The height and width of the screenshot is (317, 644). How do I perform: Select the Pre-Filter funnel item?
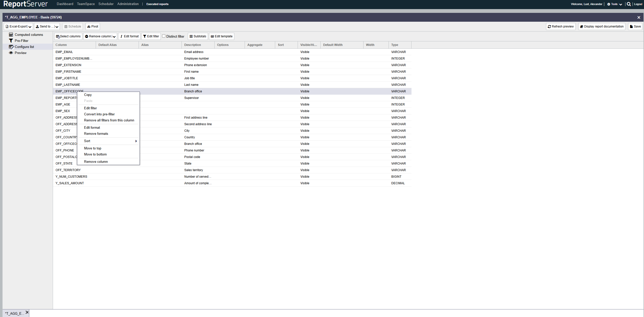pyautogui.click(x=21, y=41)
